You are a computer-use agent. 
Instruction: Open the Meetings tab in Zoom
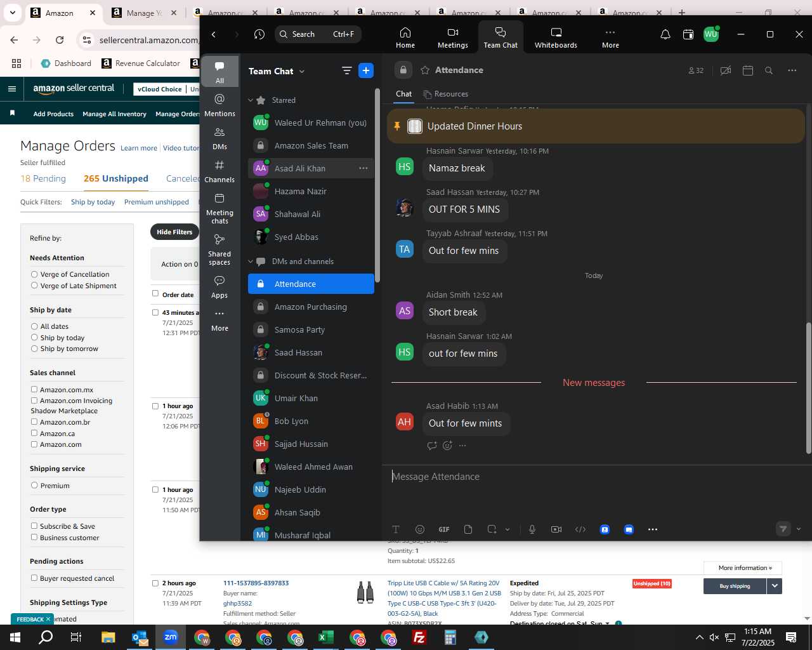pos(452,37)
